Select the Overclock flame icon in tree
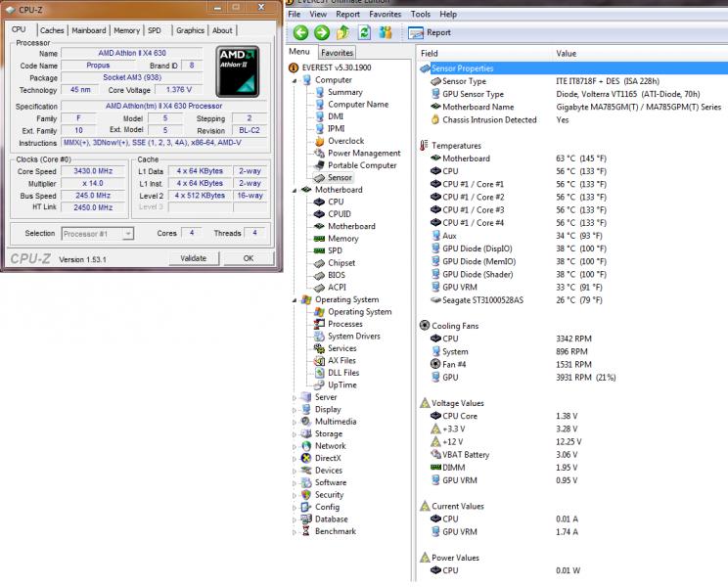 [319, 141]
